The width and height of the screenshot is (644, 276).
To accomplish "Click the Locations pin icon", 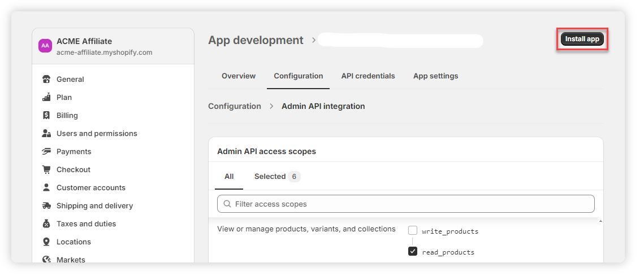I will tap(46, 242).
